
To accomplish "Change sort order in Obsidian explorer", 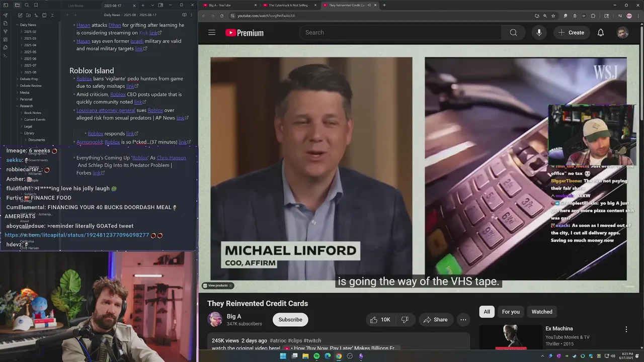I will 36,15.
